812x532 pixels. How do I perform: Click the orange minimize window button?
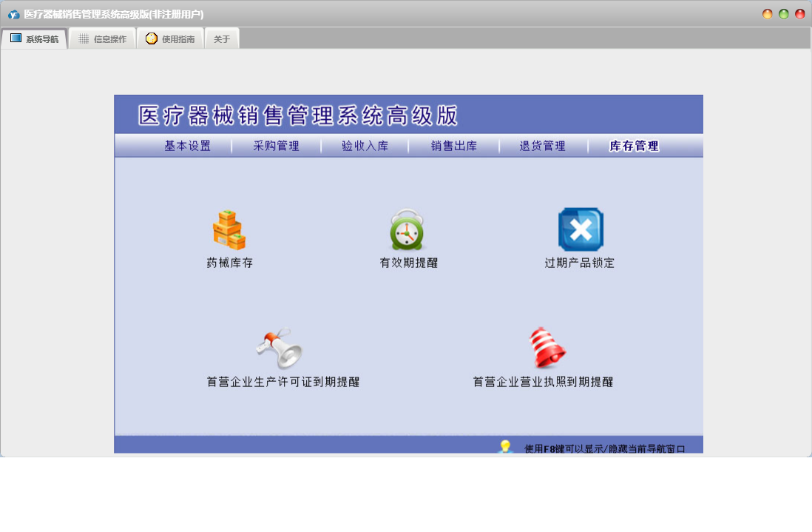click(x=768, y=14)
